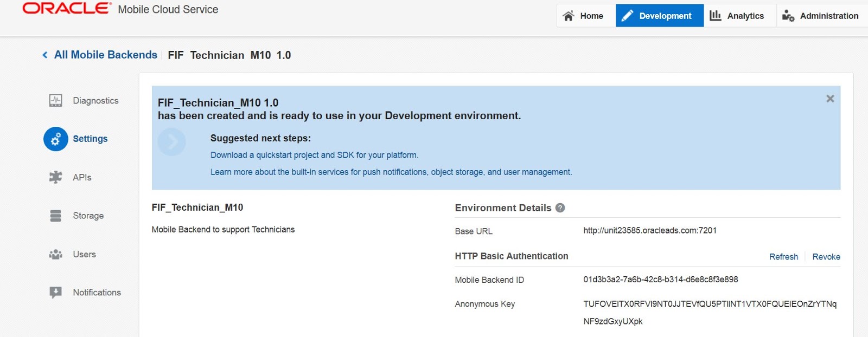Open the Development tab
868x337 pixels.
(x=659, y=16)
